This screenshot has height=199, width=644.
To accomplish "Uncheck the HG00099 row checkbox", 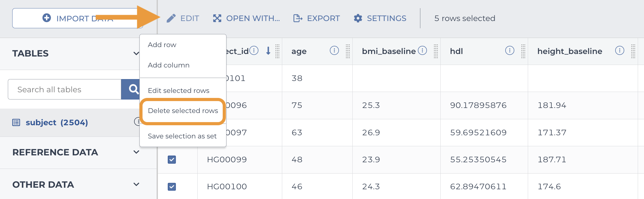I will pyautogui.click(x=172, y=159).
